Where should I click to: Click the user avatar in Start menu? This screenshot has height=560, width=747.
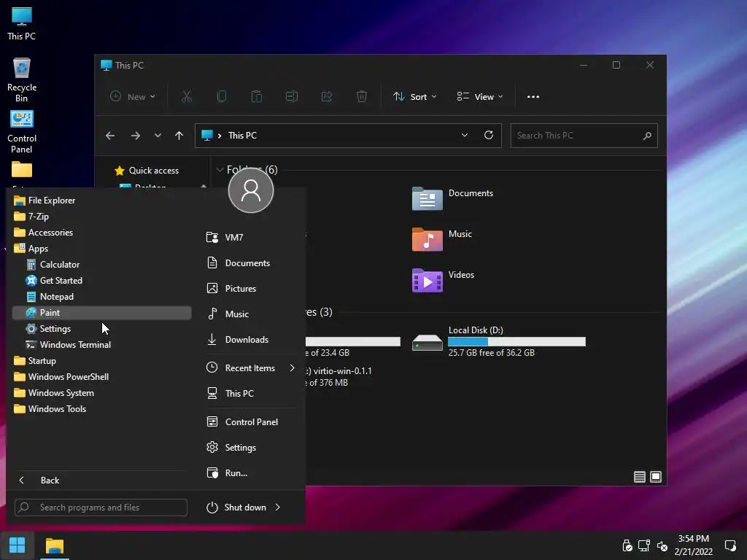point(251,190)
